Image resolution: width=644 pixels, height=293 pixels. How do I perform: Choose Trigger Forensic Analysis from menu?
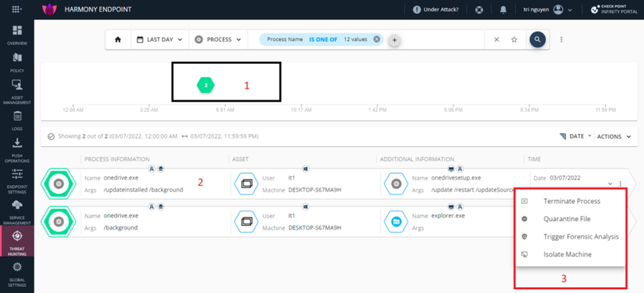pyautogui.click(x=571, y=237)
